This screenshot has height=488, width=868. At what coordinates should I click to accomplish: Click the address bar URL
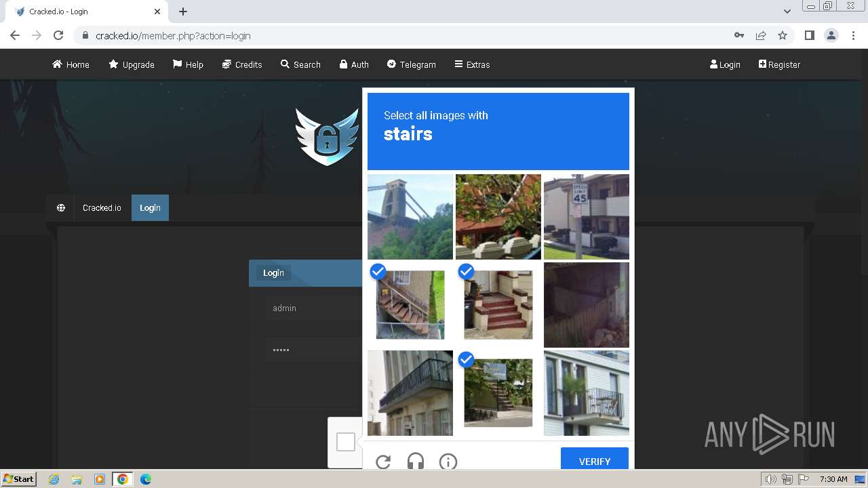tap(173, 36)
